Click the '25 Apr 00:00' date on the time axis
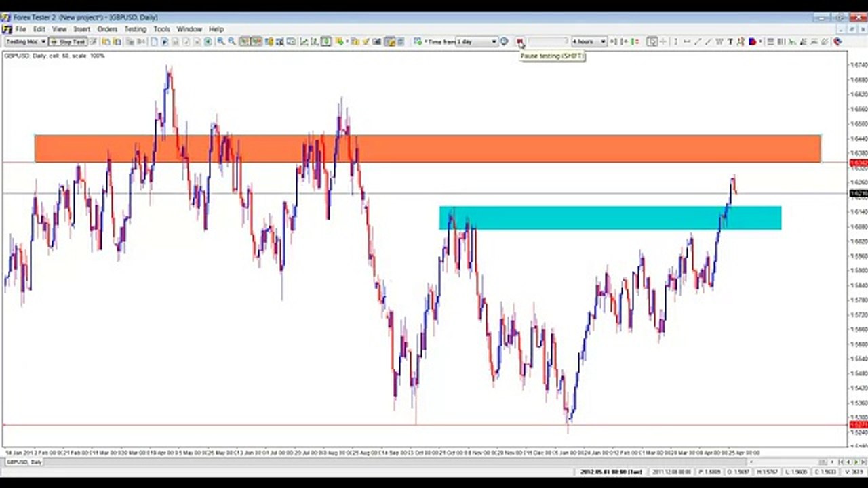Viewport: 868px width, 488px height. (x=745, y=452)
